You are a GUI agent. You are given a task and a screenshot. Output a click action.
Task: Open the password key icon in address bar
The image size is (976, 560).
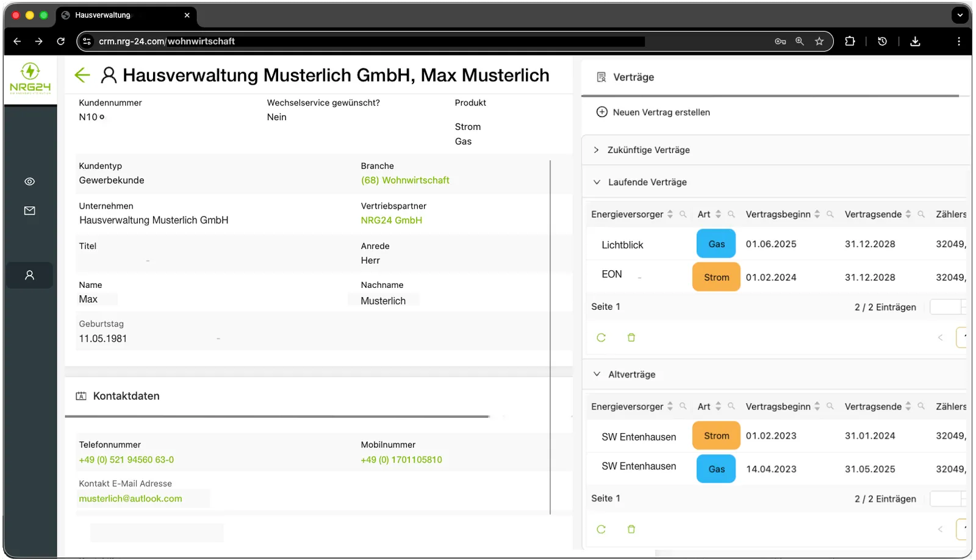coord(780,41)
